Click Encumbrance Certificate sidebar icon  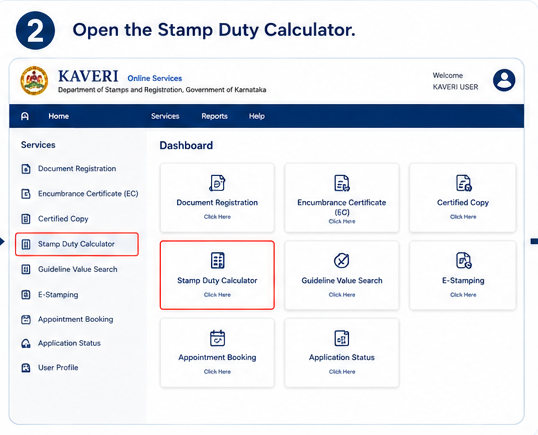26,194
